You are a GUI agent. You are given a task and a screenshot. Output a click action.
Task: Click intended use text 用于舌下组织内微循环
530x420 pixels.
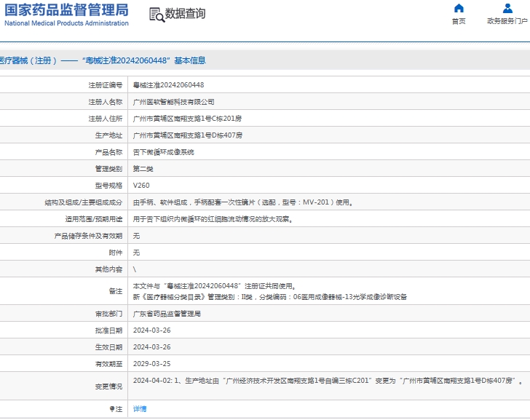pyautogui.click(x=213, y=219)
